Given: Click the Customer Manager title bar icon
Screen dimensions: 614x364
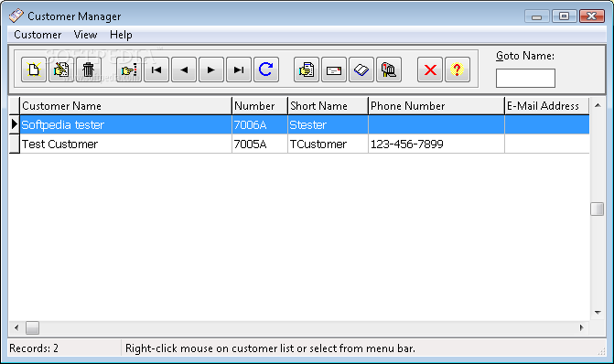Looking at the screenshot, I should tap(16, 16).
